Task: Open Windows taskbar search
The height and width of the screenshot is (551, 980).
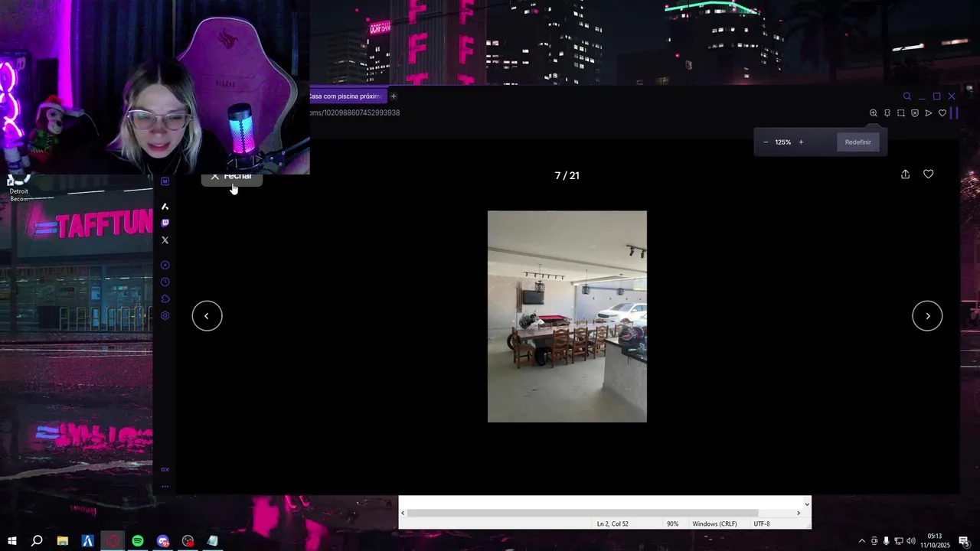Action: 37,541
